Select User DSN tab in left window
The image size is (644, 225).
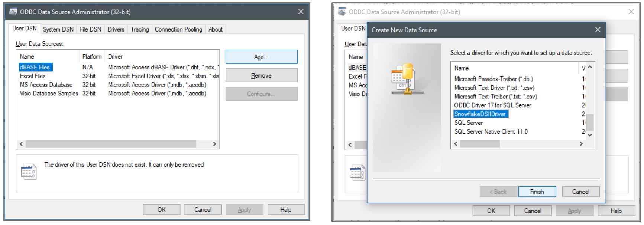tap(25, 29)
